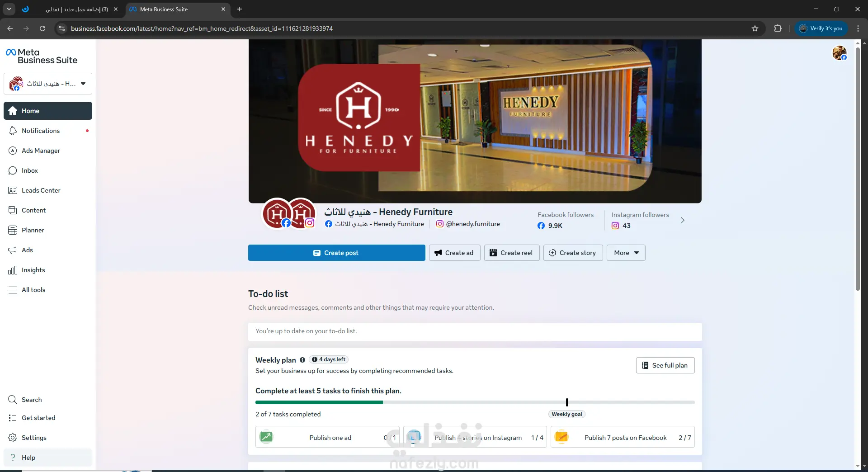The height and width of the screenshot is (472, 868).
Task: Open the Publish 7 posts on Facebook task
Action: coord(623,437)
